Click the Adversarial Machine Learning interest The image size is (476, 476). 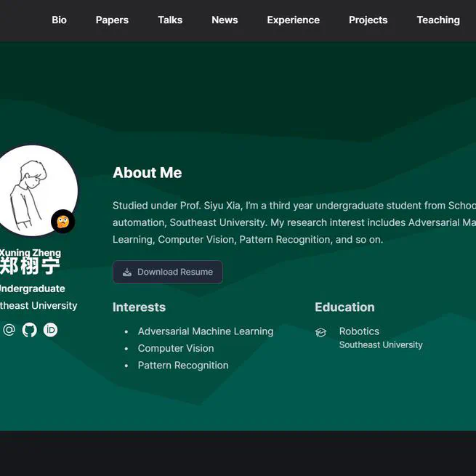(206, 331)
